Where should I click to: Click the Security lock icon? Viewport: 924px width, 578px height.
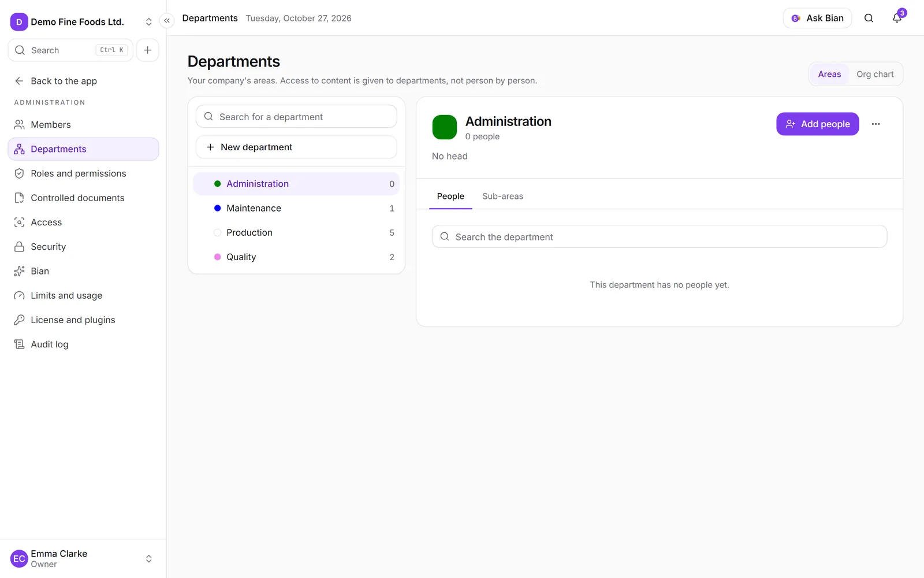coord(19,247)
